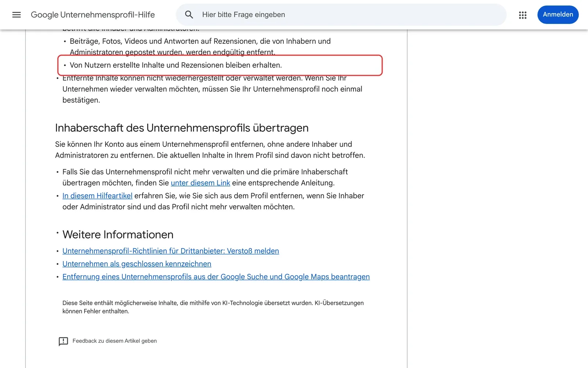Open 'Entfernung eines Unternehmensprofils' request link
The image size is (588, 368).
tap(216, 277)
